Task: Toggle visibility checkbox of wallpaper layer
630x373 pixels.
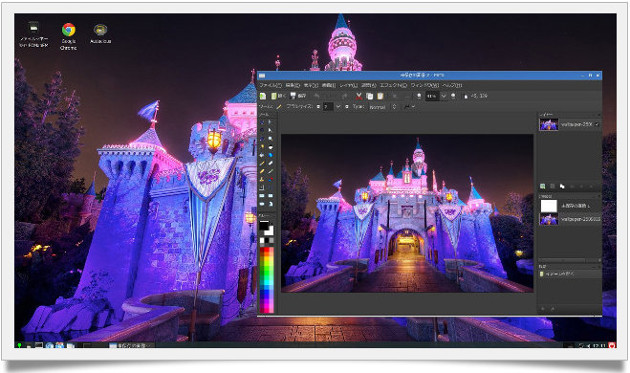Action: [x=597, y=125]
